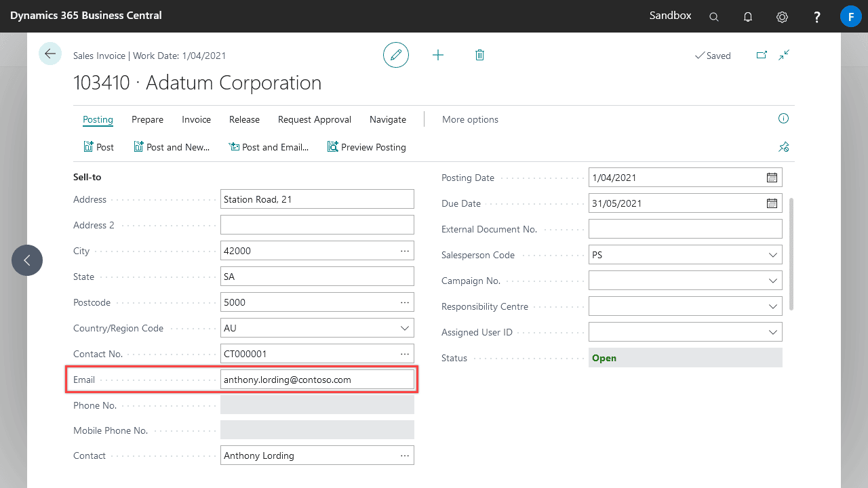
Task: Open Postcode lookup ellipsis
Action: click(x=405, y=302)
